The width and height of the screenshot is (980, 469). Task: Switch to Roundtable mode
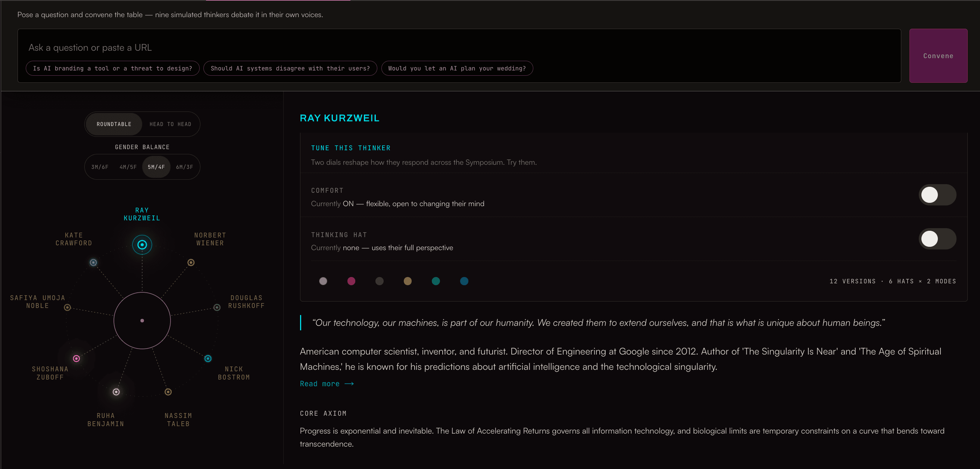tap(114, 124)
